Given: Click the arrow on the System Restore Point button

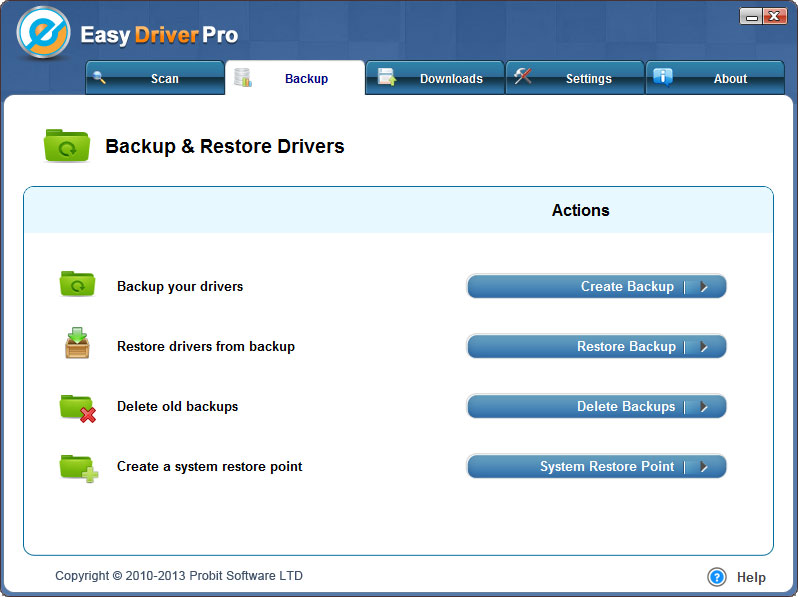Looking at the screenshot, I should click(704, 467).
